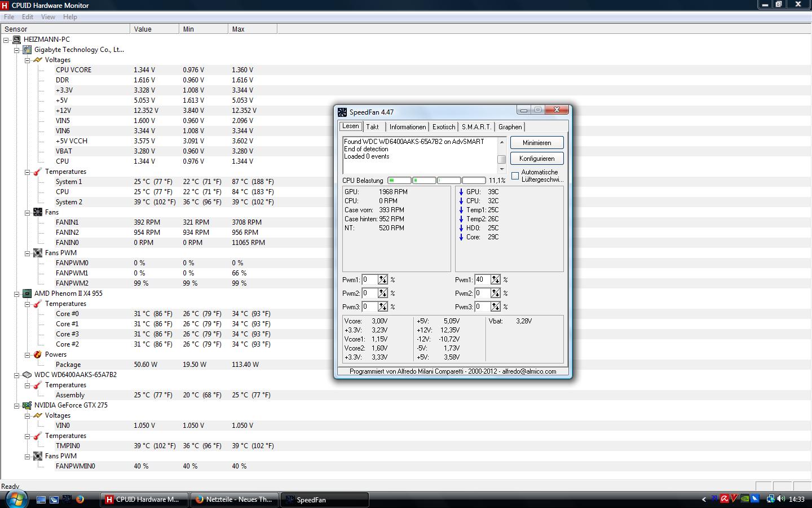Image resolution: width=812 pixels, height=508 pixels.
Task: Click the NVIDIA tray icon
Action: click(745, 499)
